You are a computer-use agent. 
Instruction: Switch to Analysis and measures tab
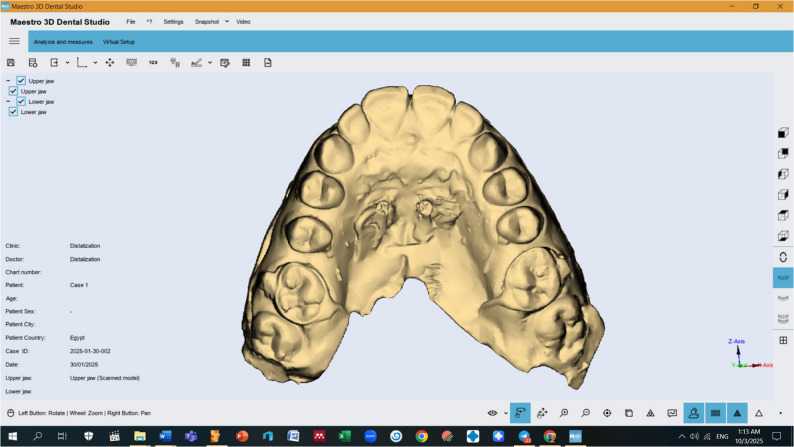tap(63, 42)
